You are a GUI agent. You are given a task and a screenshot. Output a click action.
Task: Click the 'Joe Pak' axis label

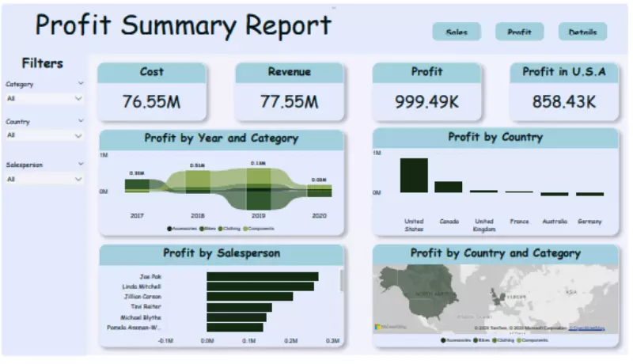(x=150, y=276)
